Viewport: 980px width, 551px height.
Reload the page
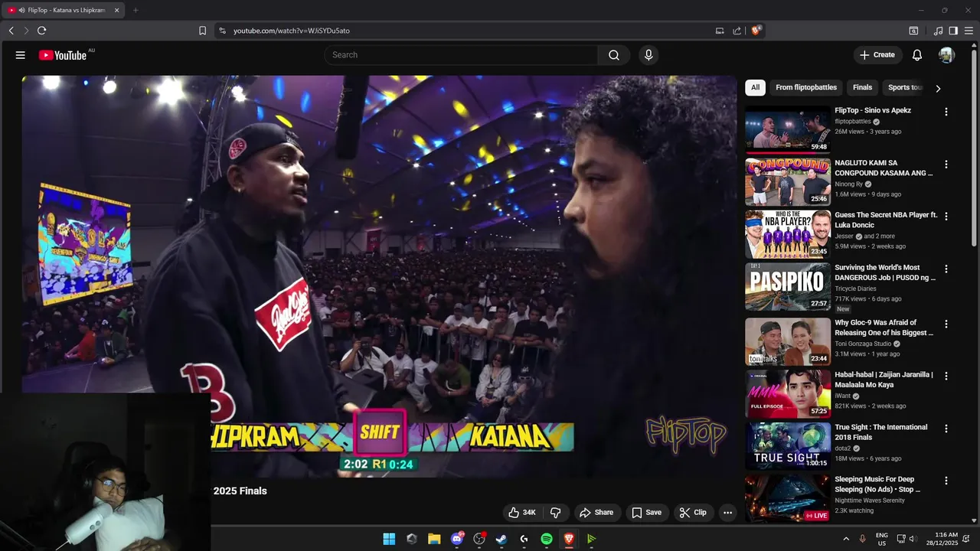click(41, 31)
